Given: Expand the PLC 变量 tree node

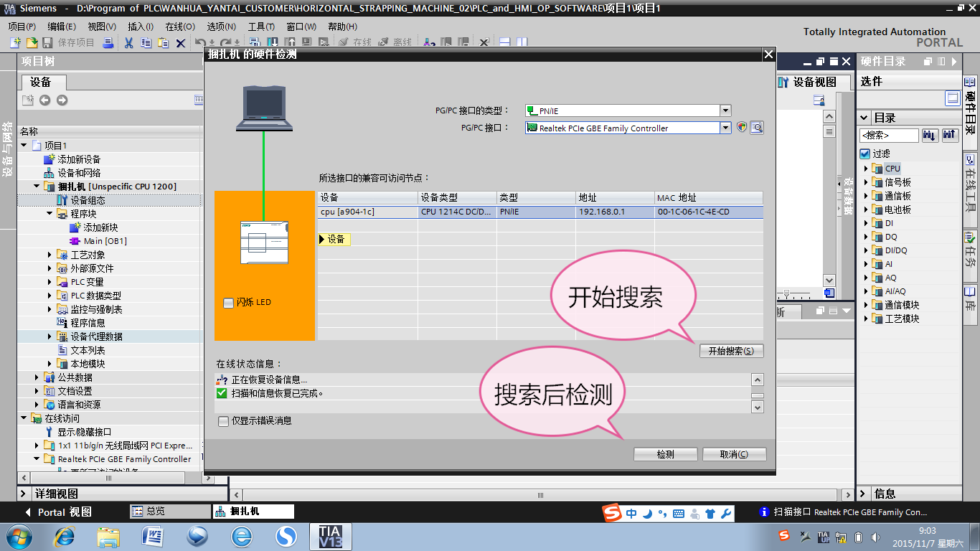Looking at the screenshot, I should tap(50, 282).
